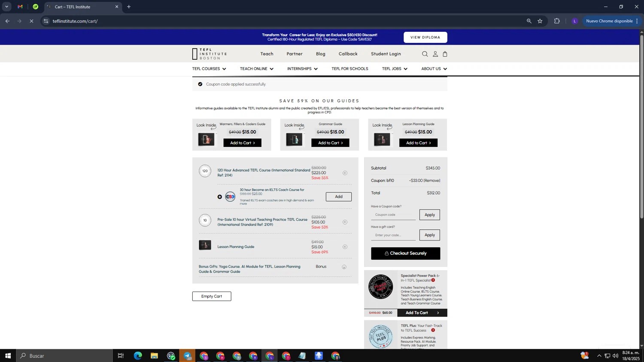Open the Partner menu link
The height and width of the screenshot is (362, 644).
click(x=295, y=54)
